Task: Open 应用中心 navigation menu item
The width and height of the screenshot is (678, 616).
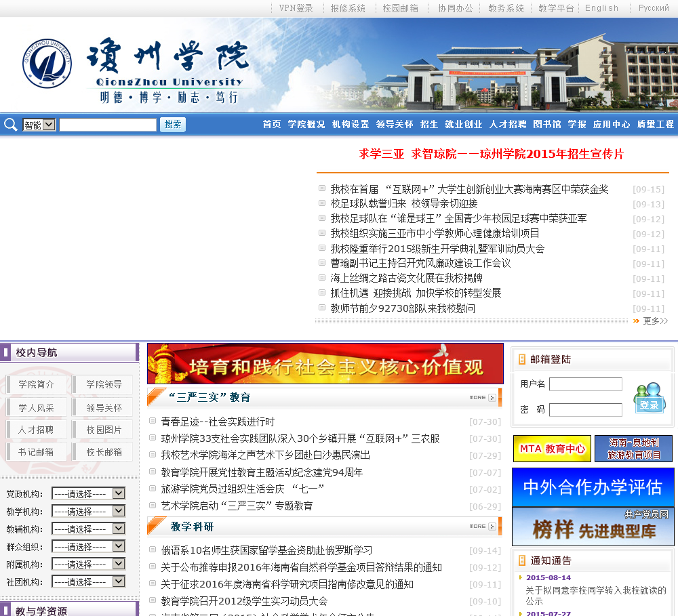Action: click(612, 125)
